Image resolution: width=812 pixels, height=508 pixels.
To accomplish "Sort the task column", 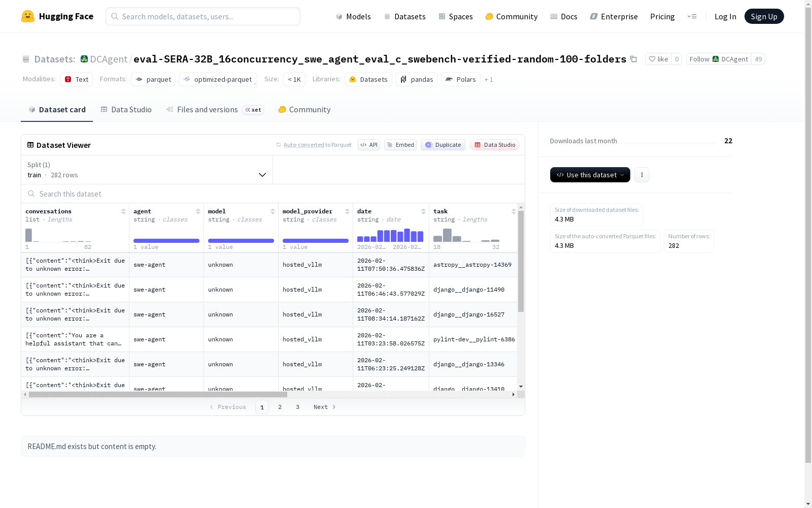I will coord(514,211).
